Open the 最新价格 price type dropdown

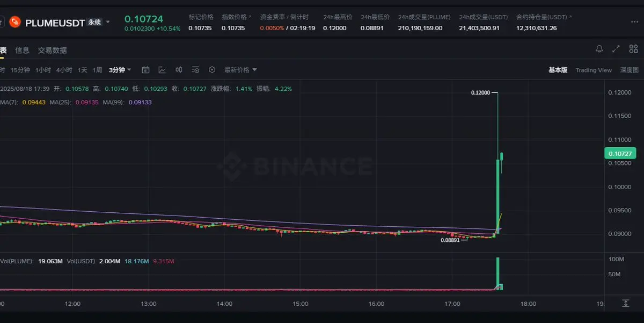coord(240,70)
